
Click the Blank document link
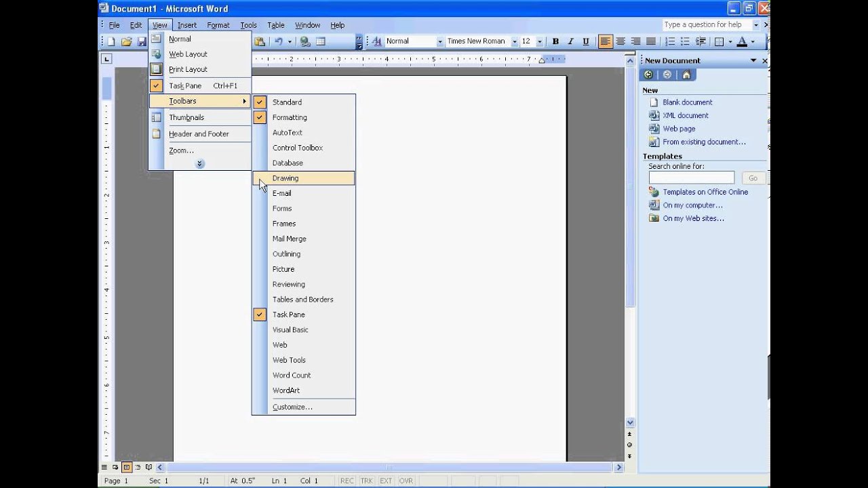click(688, 102)
